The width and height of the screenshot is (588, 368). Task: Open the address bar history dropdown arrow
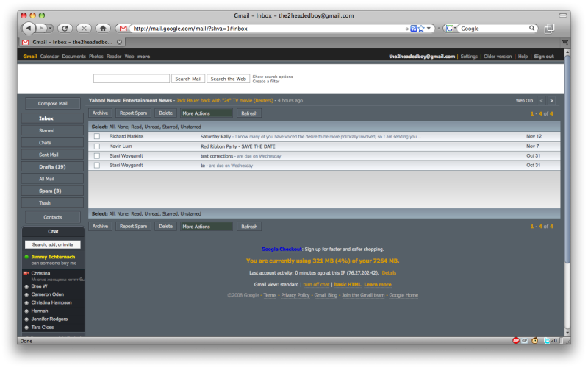(429, 29)
